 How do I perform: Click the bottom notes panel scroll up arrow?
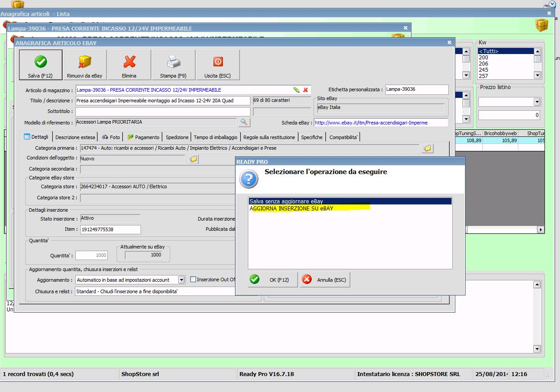[537, 284]
